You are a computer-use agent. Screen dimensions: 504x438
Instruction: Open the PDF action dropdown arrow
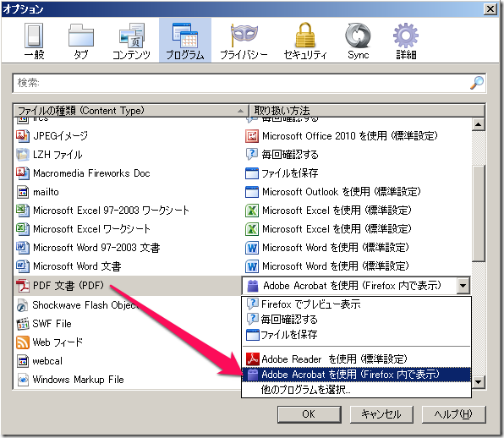point(463,285)
